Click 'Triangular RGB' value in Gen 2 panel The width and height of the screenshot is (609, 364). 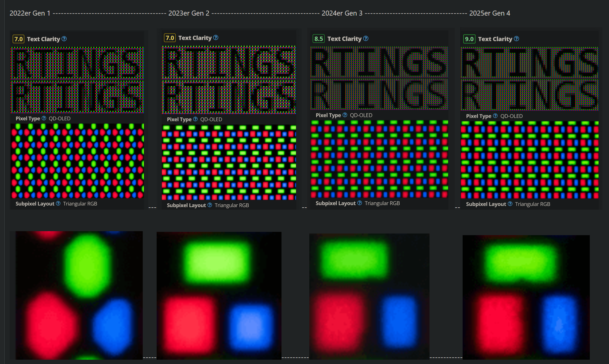click(x=232, y=205)
